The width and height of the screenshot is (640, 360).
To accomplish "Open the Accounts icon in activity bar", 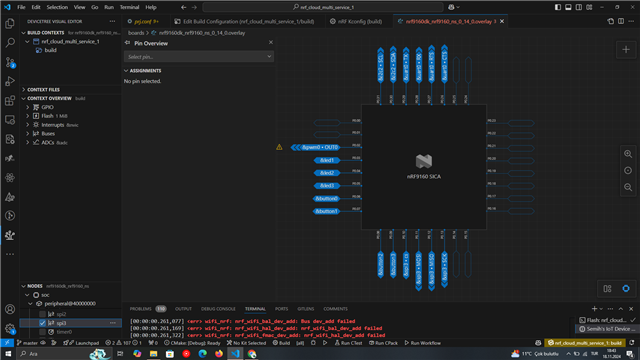I will pos(10,309).
